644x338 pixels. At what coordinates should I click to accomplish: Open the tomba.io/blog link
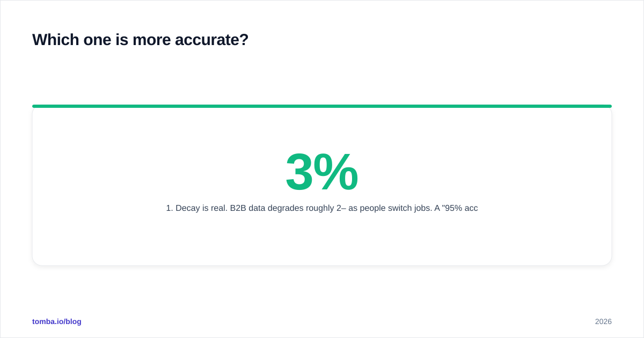(57, 321)
